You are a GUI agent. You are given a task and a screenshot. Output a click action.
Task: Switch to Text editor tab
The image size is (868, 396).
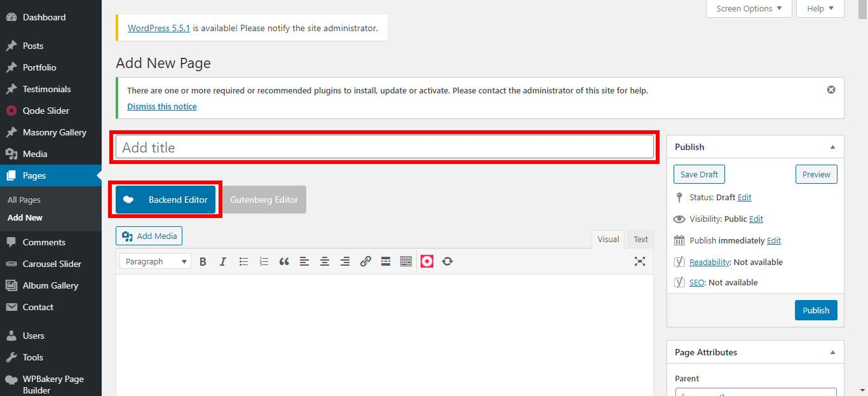tap(641, 240)
